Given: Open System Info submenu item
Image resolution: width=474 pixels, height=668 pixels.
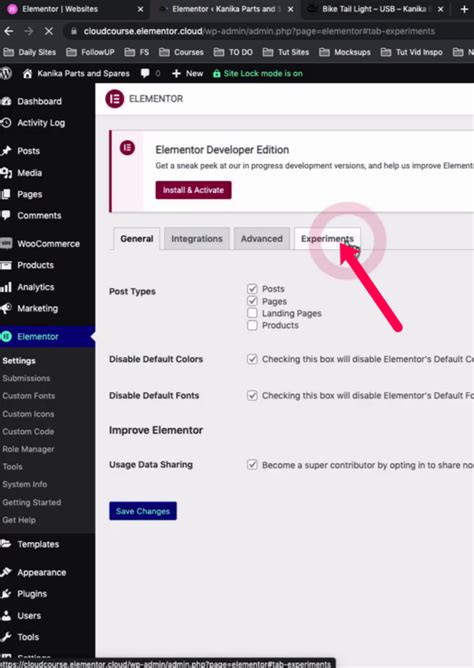Looking at the screenshot, I should coord(25,484).
